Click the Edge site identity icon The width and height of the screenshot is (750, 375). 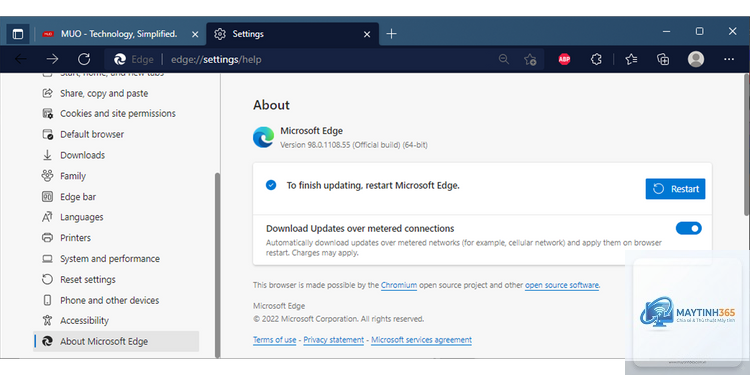coord(120,59)
